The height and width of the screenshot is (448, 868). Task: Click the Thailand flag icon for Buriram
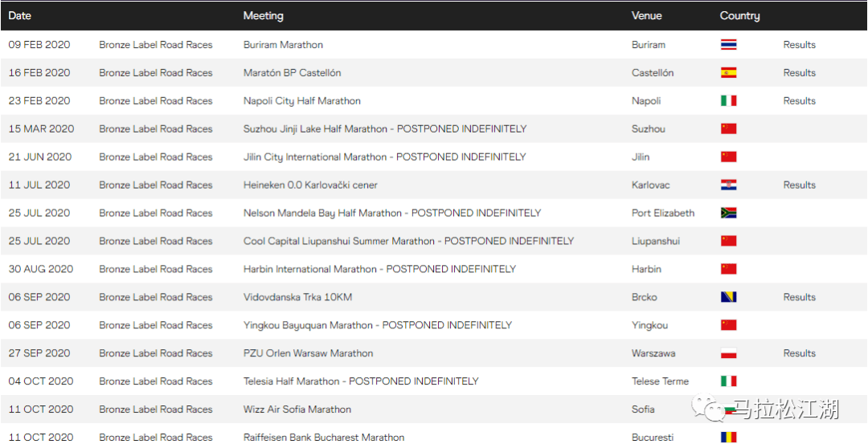(728, 45)
